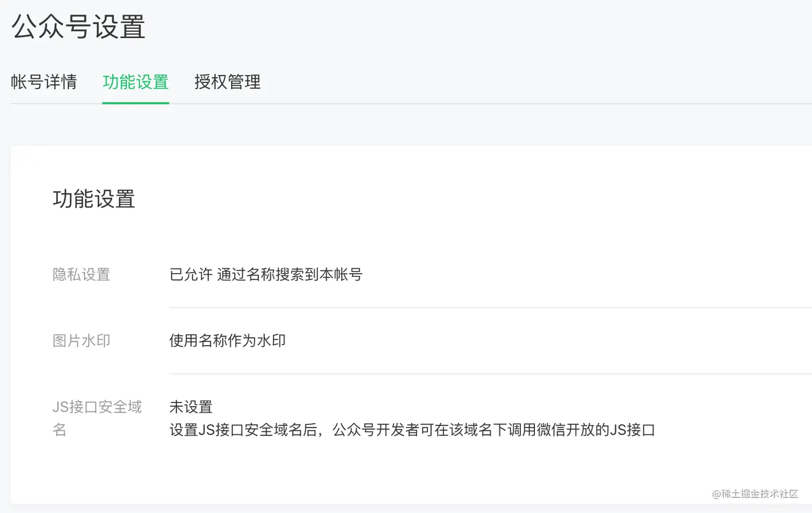Click the 未设置 domain status text
The width and height of the screenshot is (812, 513).
pos(191,407)
